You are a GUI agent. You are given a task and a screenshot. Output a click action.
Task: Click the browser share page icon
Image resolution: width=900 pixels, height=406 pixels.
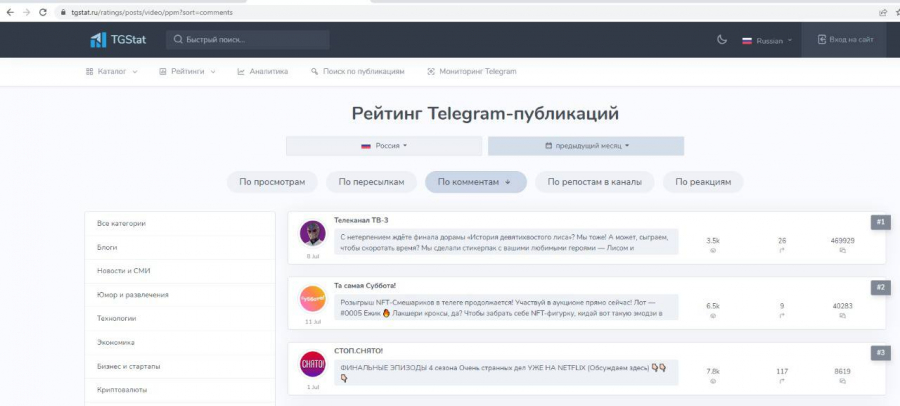883,12
